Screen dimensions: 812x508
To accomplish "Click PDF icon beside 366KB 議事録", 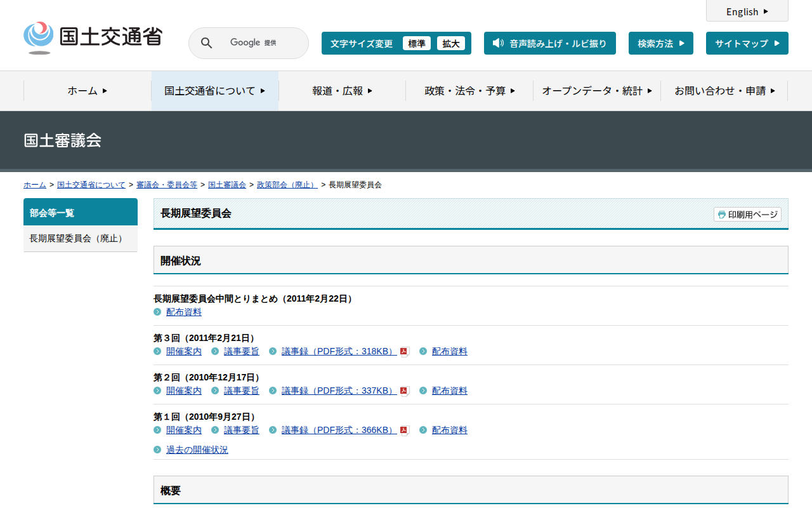I will tap(404, 431).
